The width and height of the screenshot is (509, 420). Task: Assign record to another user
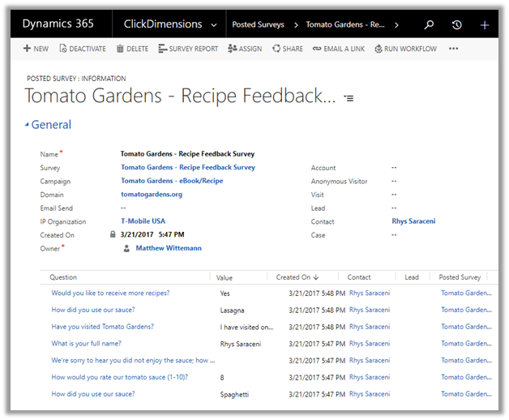click(x=245, y=49)
